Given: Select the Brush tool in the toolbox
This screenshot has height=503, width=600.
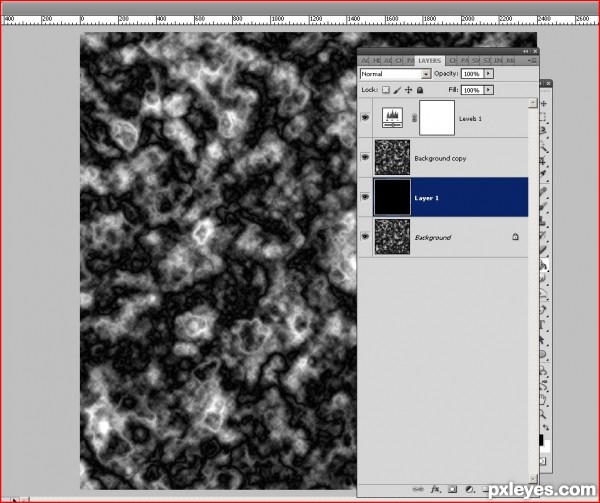Looking at the screenshot, I should pyautogui.click(x=543, y=207).
